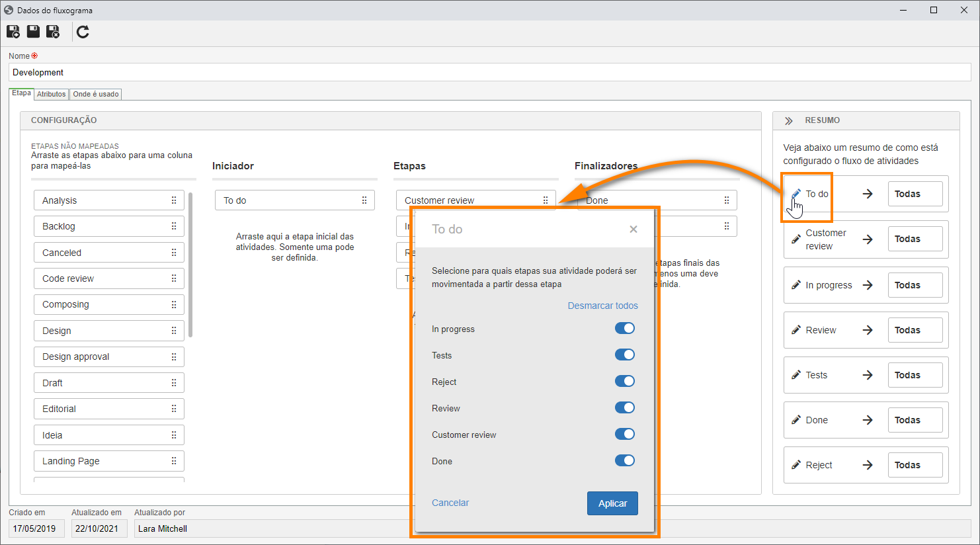Click the Save icon in toolbar

click(x=33, y=31)
